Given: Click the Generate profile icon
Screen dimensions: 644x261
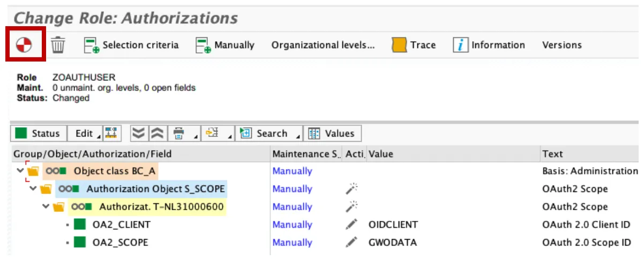Looking at the screenshot, I should 24,45.
